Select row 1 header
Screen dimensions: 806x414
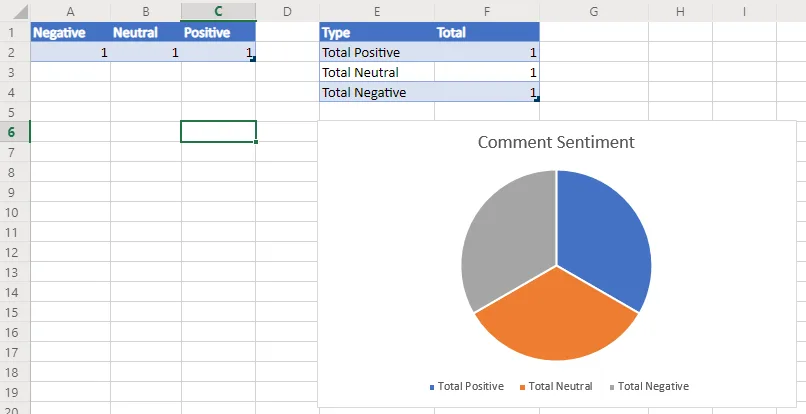[x=15, y=32]
